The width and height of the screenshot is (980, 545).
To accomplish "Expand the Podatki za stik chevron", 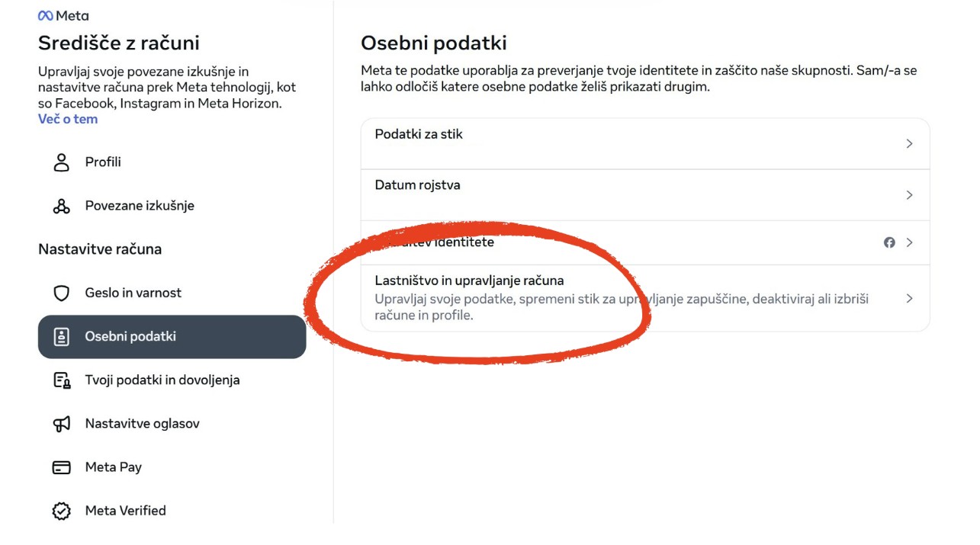I will 909,143.
